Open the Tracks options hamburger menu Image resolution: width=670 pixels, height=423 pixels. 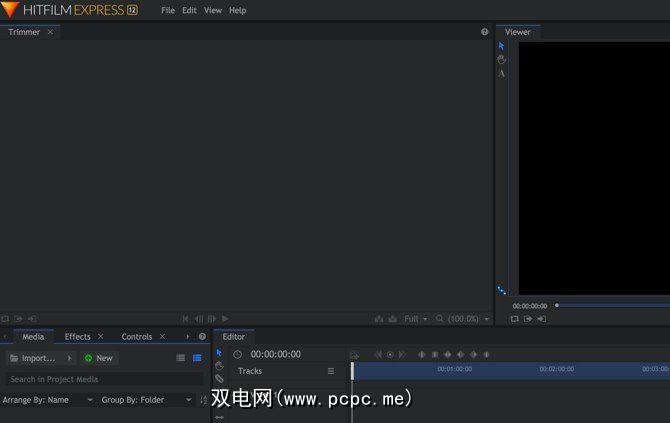pyautogui.click(x=331, y=371)
